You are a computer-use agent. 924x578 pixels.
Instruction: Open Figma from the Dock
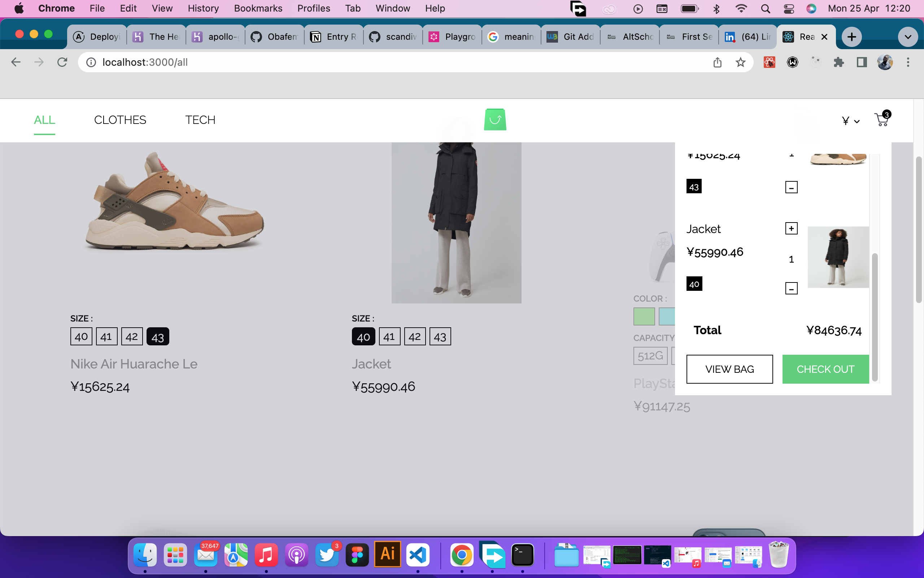357,555
